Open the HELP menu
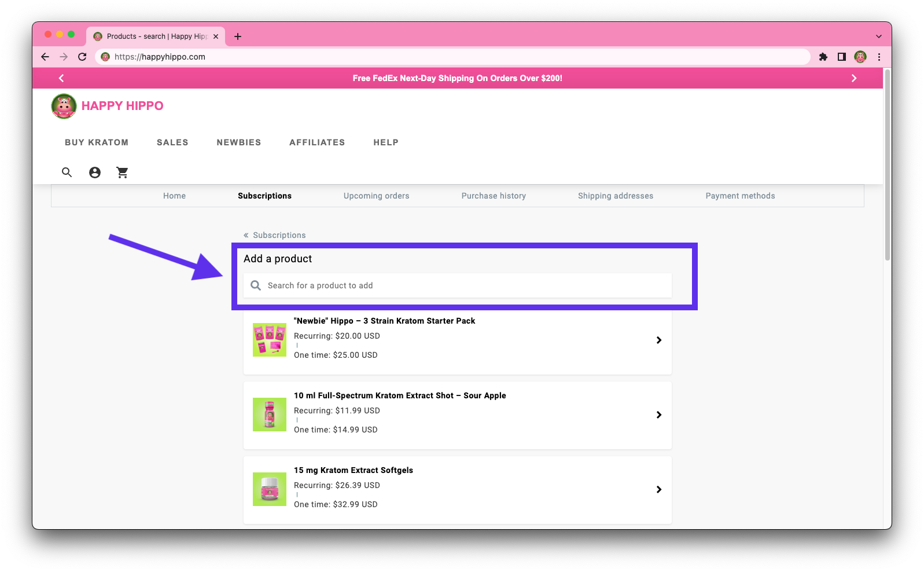 (x=386, y=142)
